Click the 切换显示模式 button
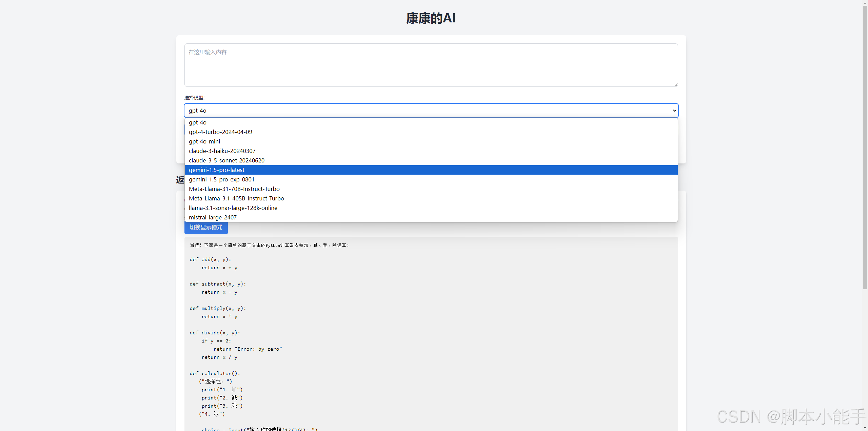Image resolution: width=868 pixels, height=431 pixels. point(206,228)
